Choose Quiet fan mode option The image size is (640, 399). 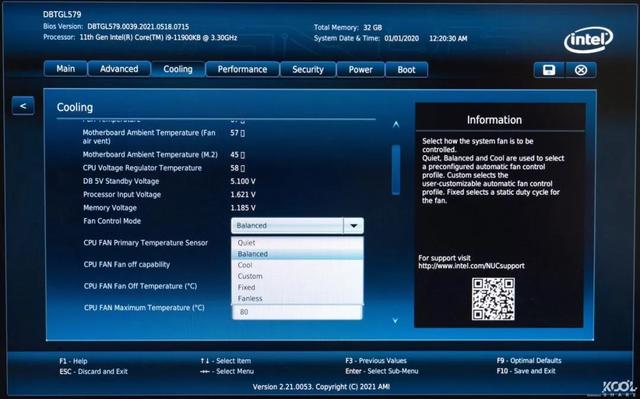pos(297,243)
